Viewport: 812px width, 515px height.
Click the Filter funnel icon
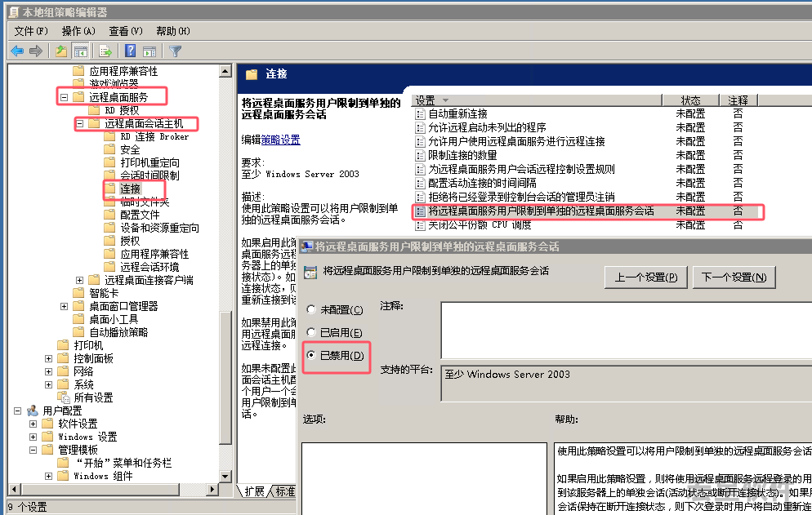175,51
